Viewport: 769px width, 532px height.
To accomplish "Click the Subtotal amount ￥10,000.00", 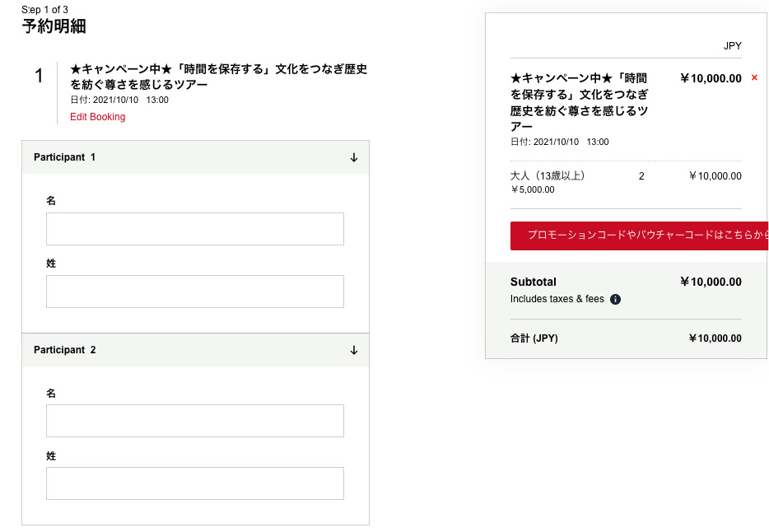I will pyautogui.click(x=711, y=282).
